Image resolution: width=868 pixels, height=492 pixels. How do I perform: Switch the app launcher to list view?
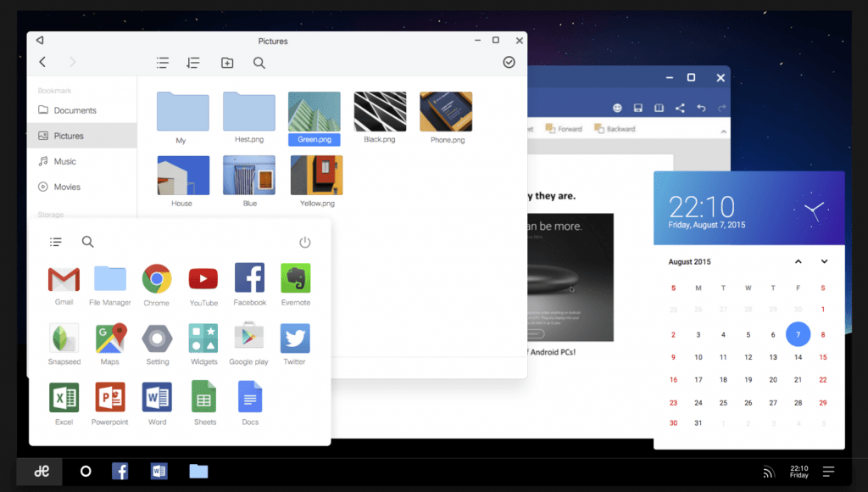tap(55, 241)
